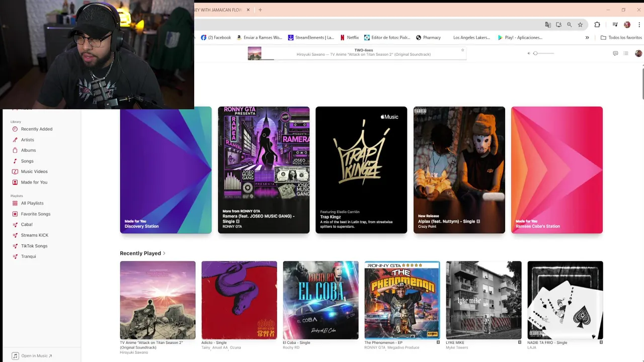Image resolution: width=644 pixels, height=362 pixels.
Task: Open Ramses Caba's Station card
Action: pos(557,170)
